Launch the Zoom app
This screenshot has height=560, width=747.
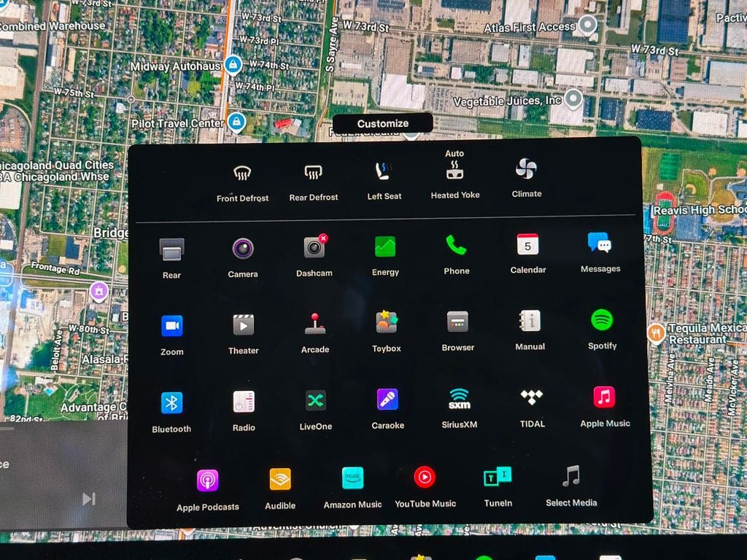(x=171, y=326)
